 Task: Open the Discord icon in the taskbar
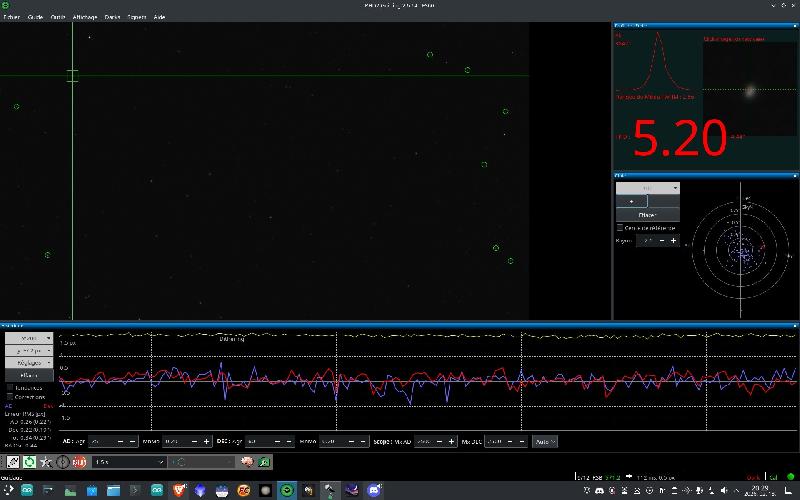(x=374, y=491)
